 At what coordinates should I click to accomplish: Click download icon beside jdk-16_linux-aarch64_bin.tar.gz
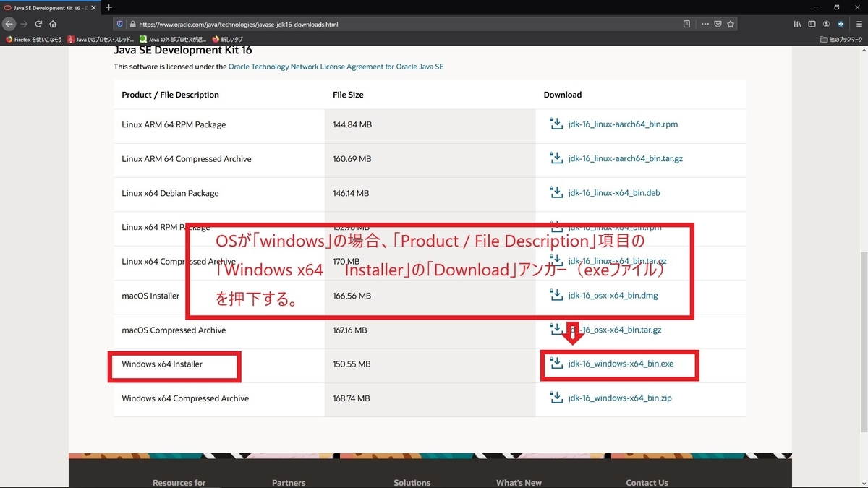(x=556, y=158)
